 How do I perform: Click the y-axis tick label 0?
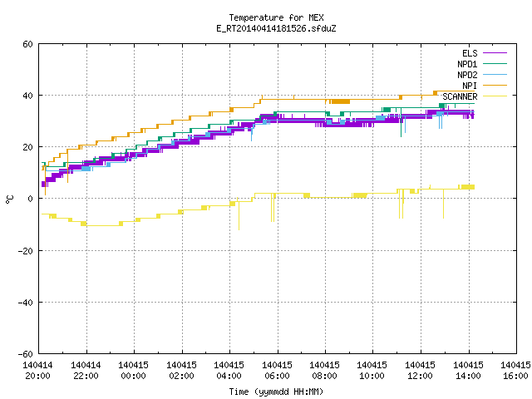click(x=30, y=199)
